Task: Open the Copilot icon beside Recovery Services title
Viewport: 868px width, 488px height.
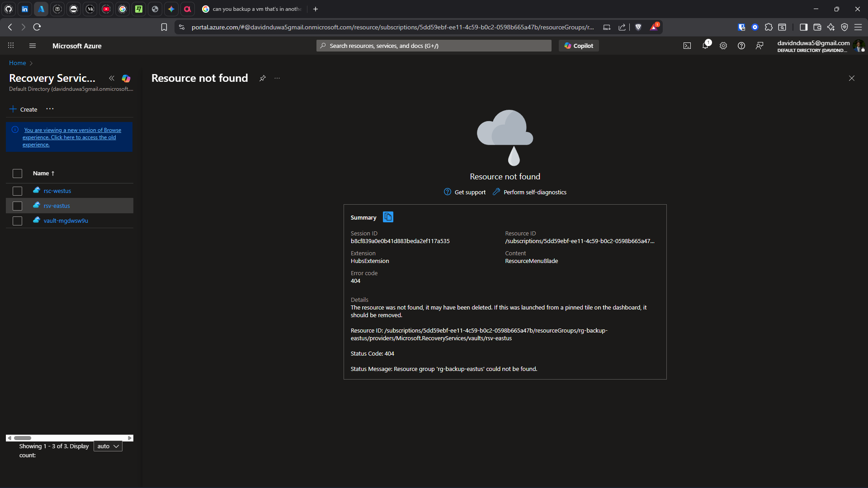Action: (126, 78)
